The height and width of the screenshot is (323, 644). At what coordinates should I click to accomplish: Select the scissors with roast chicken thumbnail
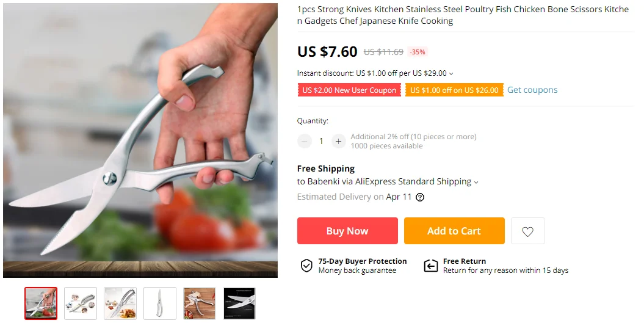coord(120,303)
